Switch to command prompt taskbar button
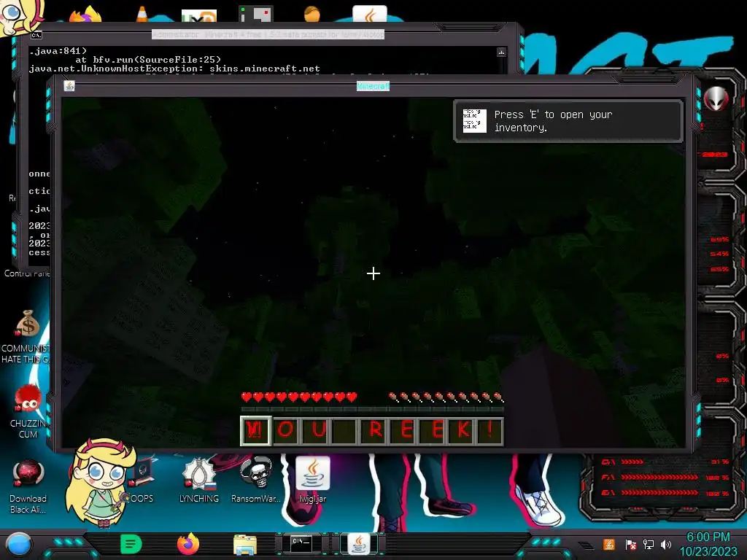Image resolution: width=747 pixels, height=560 pixels. (x=301, y=544)
